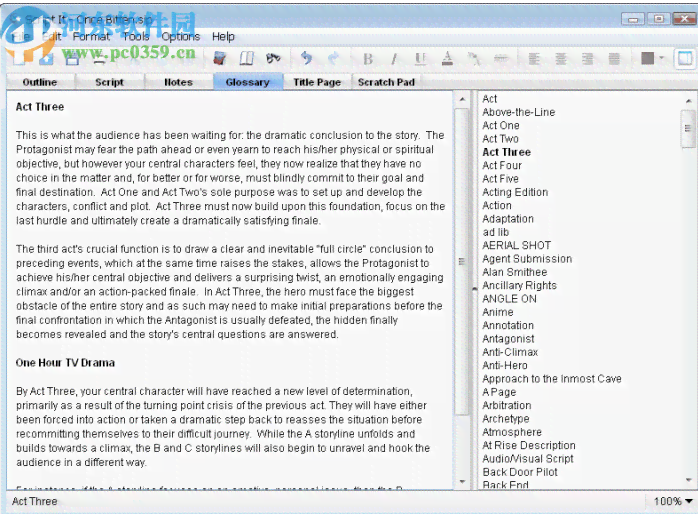
Task: Select the 'Anti-Hero' entry
Action: coord(505,366)
